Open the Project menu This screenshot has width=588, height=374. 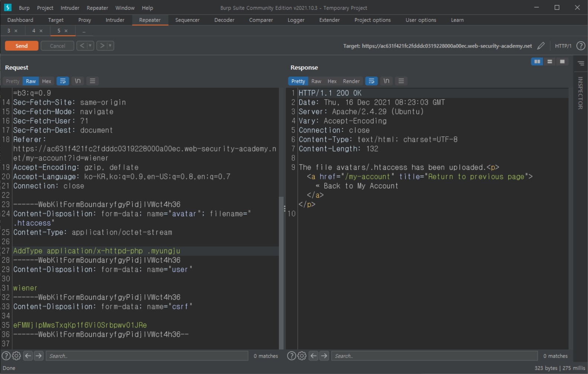pyautogui.click(x=45, y=8)
